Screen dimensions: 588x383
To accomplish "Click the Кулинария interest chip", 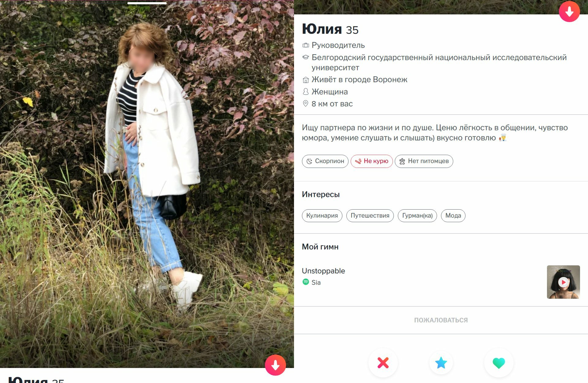I will pos(322,216).
